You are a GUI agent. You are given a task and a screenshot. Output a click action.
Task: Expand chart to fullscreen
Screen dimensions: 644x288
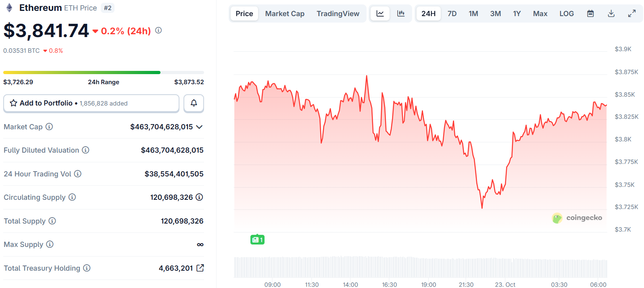tap(632, 14)
